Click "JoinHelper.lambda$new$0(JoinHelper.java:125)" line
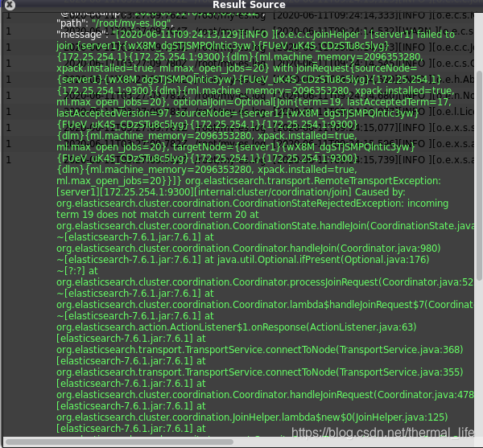The width and height of the screenshot is (483, 448). click(x=252, y=417)
